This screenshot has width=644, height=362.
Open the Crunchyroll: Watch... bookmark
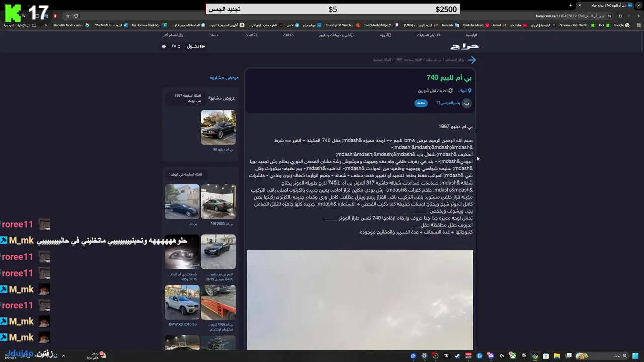point(343,25)
